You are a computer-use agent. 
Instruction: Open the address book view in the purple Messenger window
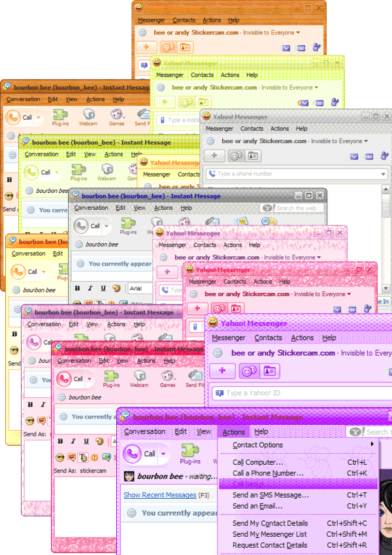pyautogui.click(x=270, y=371)
